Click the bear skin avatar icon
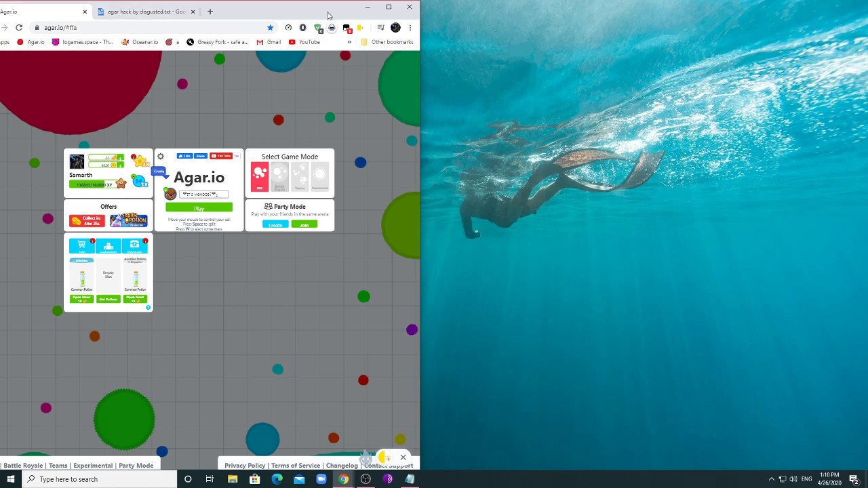 (x=170, y=195)
